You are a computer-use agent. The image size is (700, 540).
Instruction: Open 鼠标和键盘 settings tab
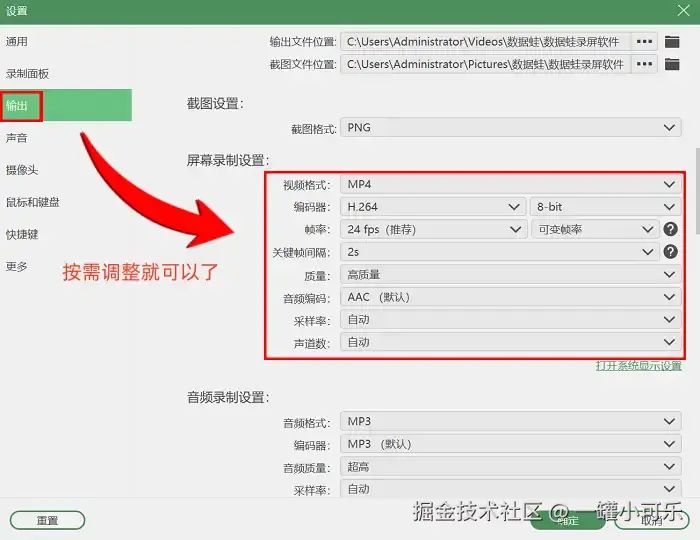click(x=66, y=202)
